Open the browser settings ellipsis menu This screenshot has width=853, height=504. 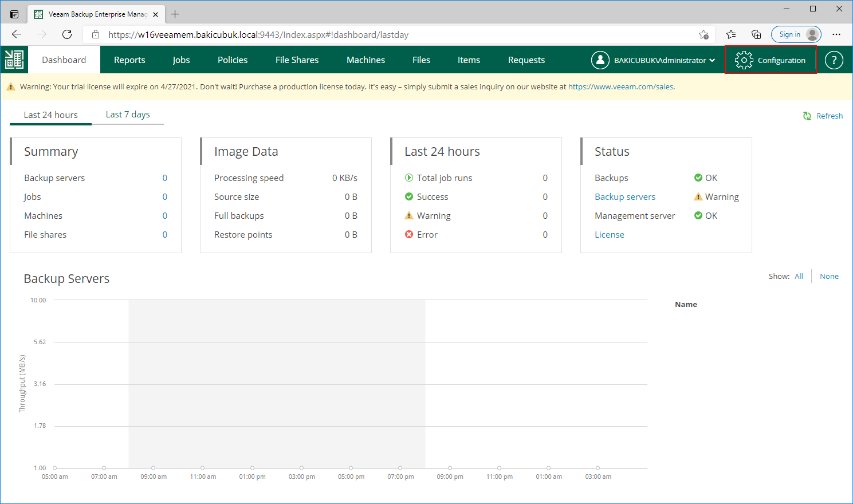click(836, 34)
